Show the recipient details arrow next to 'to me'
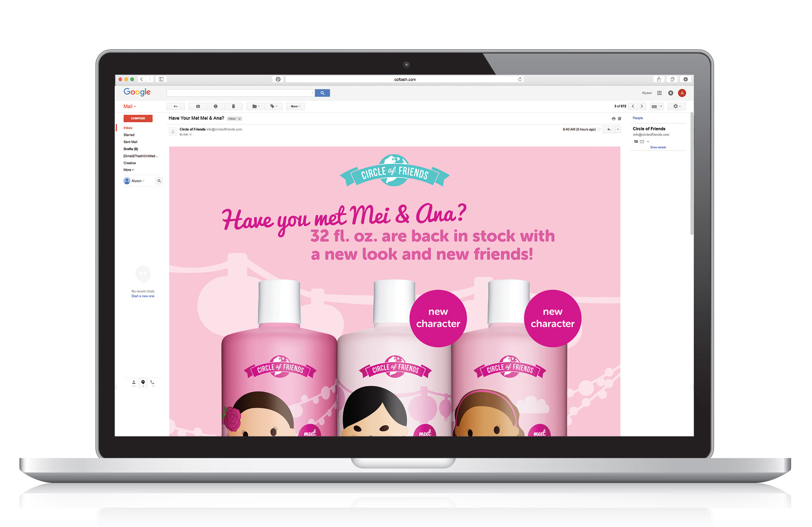 pyautogui.click(x=190, y=135)
